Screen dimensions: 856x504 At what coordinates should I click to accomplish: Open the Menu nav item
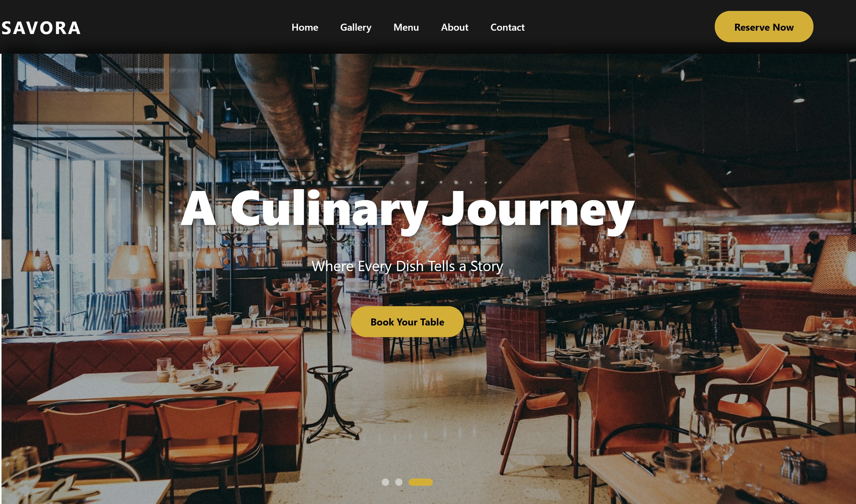(406, 27)
